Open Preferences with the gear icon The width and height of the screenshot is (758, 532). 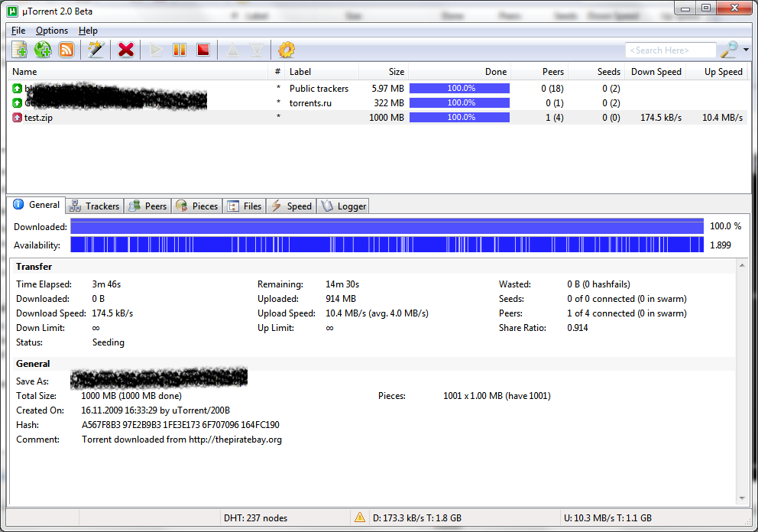287,50
